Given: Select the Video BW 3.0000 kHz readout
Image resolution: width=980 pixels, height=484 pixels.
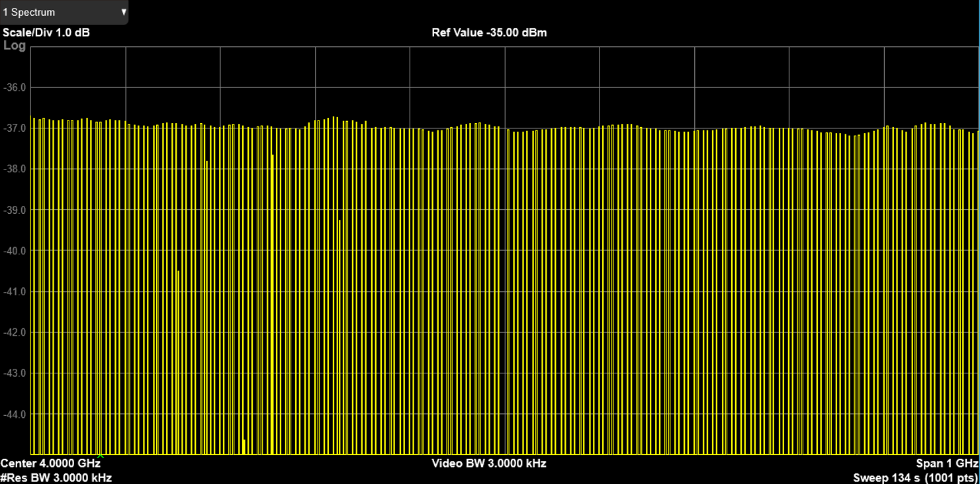Looking at the screenshot, I should click(489, 463).
